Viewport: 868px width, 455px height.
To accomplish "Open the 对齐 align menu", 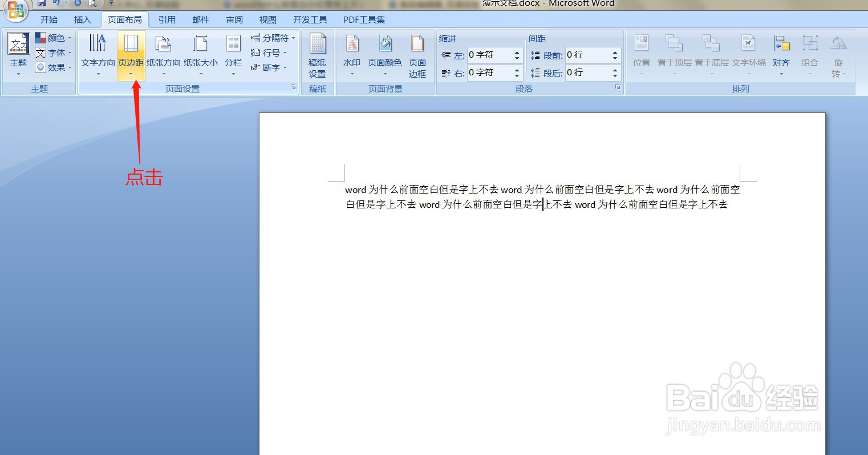I will 781,55.
